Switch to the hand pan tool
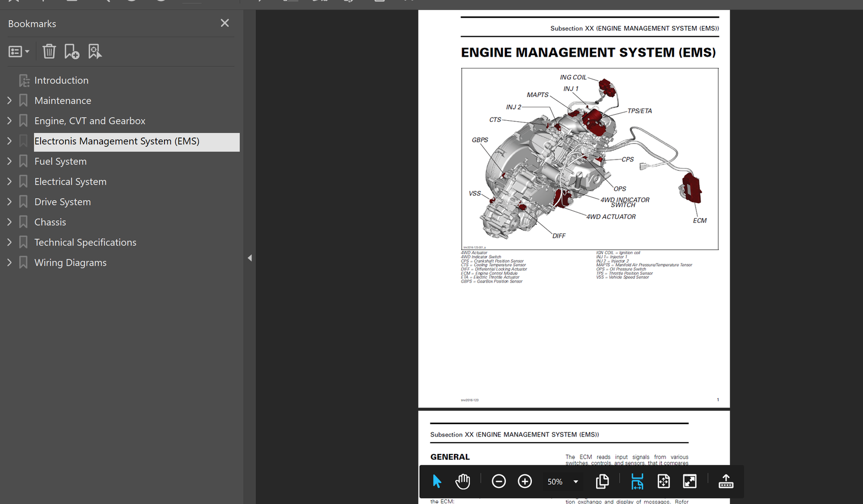 click(463, 481)
